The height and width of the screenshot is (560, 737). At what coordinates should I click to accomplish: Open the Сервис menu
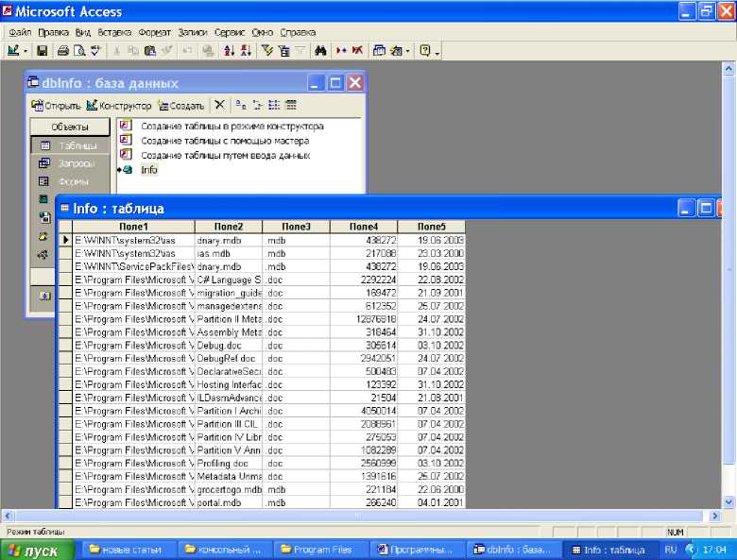click(x=230, y=31)
